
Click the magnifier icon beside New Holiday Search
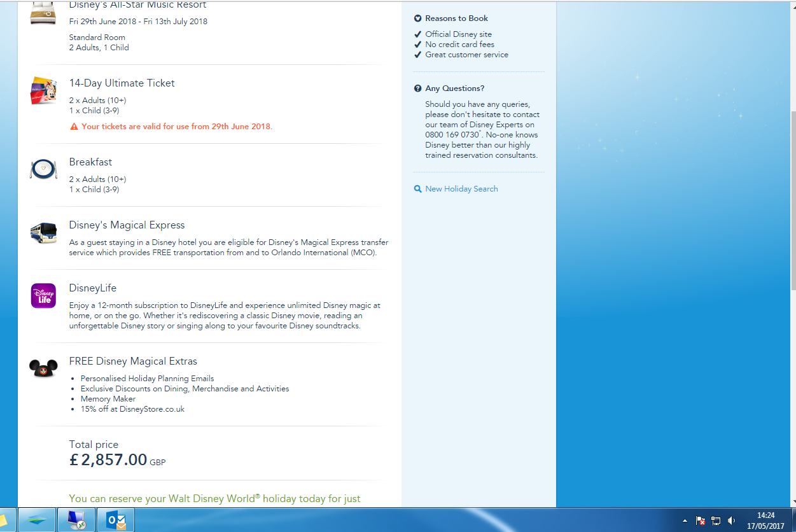tap(417, 189)
